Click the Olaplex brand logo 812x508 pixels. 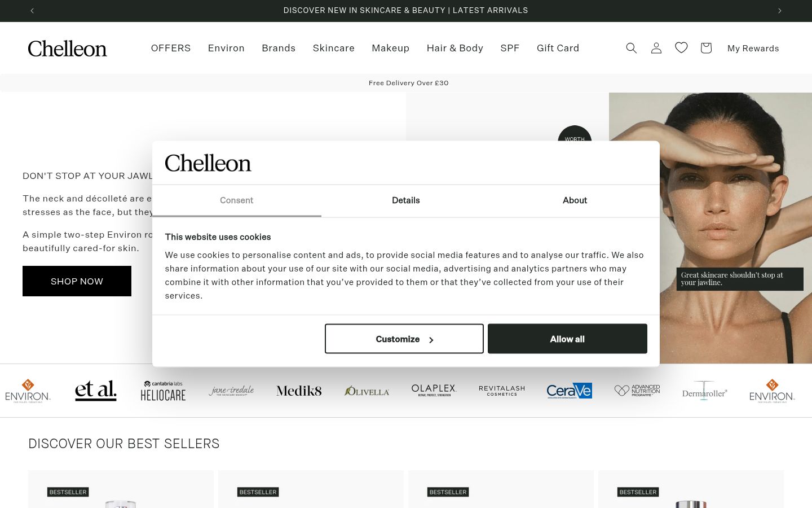point(434,391)
